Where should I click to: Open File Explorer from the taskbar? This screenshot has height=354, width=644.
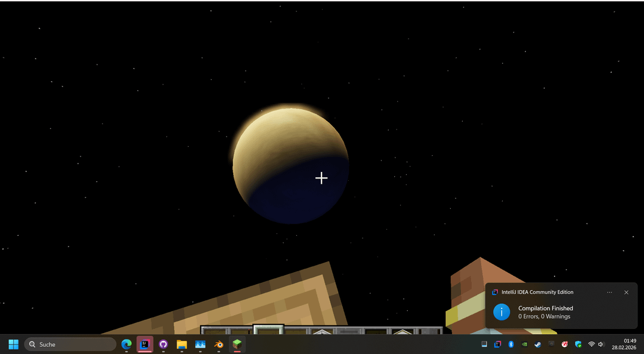coord(182,344)
